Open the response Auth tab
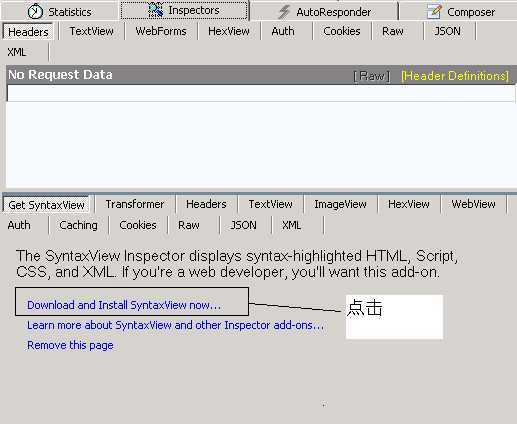Image resolution: width=517 pixels, height=424 pixels. coord(19,225)
